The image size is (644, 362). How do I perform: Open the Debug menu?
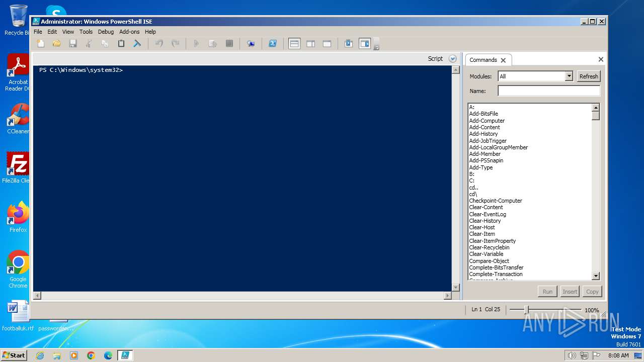[106, 32]
